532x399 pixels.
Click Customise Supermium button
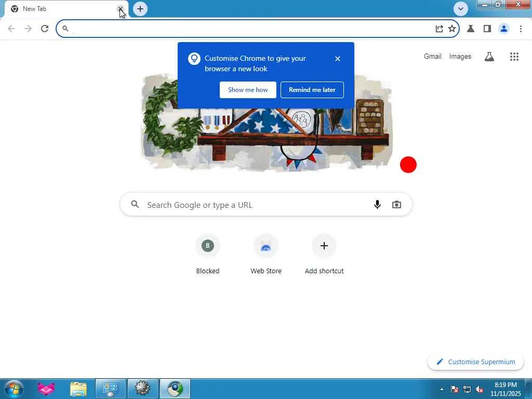(475, 362)
